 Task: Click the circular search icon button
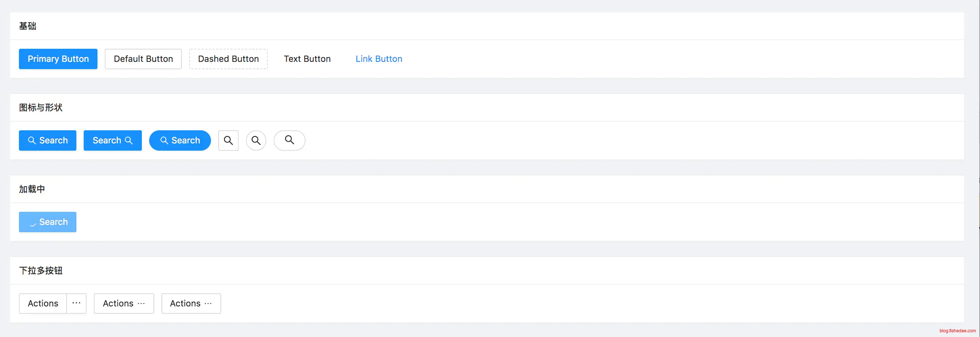click(x=256, y=140)
